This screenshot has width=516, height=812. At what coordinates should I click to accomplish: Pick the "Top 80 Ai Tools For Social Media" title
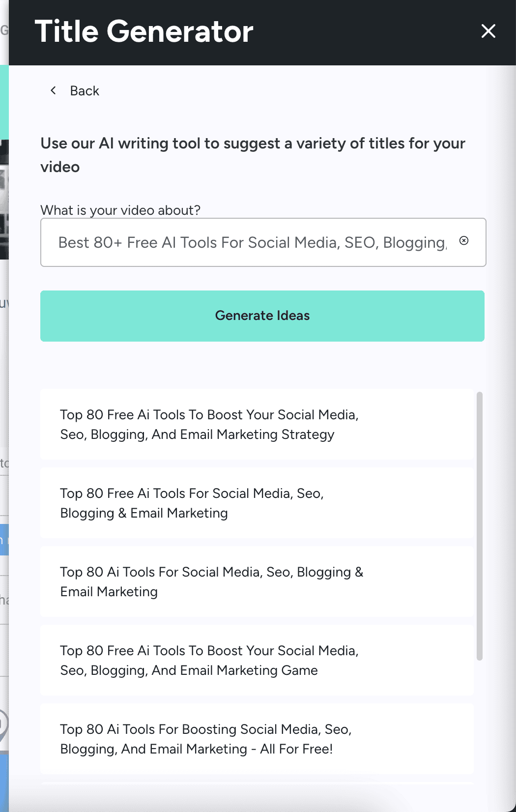[257, 581]
